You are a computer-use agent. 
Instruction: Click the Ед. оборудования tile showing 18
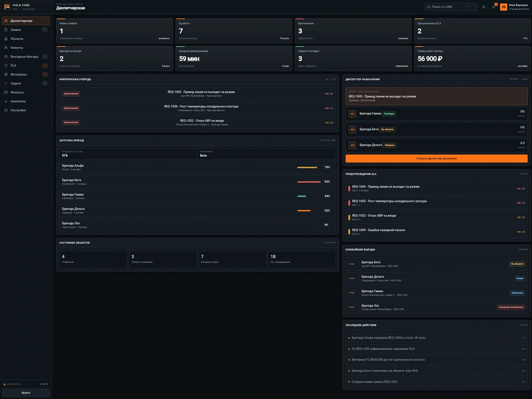tap(302, 259)
